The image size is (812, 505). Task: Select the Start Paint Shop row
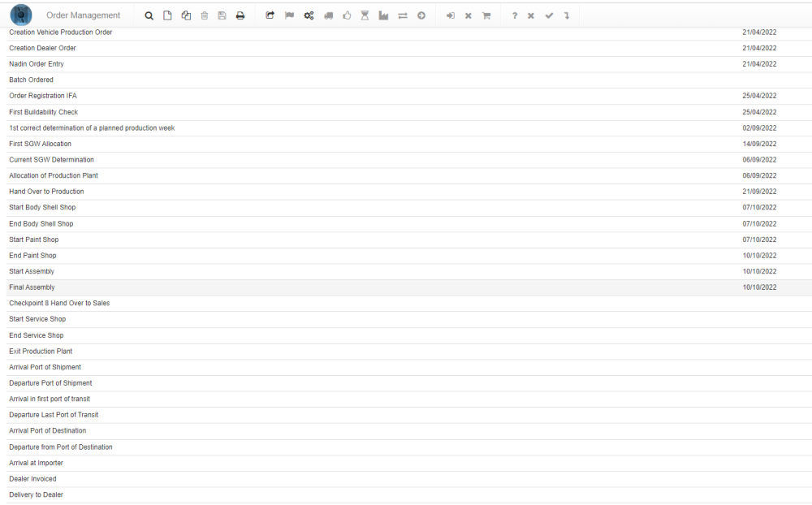coord(409,240)
